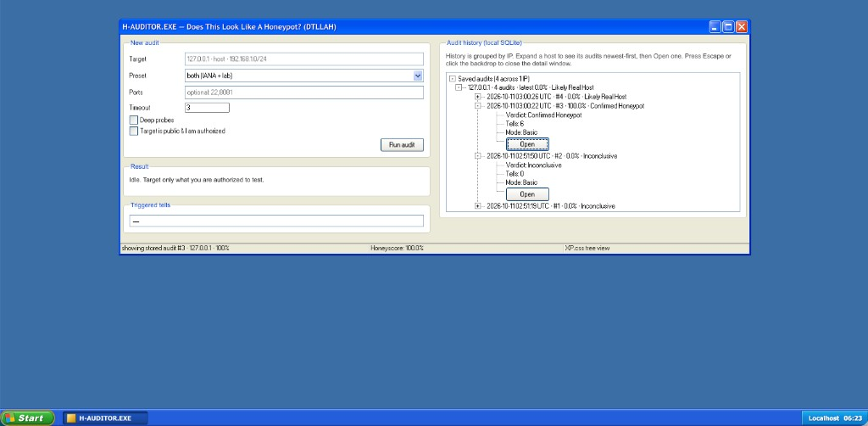Click the 'Target' field label
The width and height of the screenshot is (868, 426).
click(138, 59)
